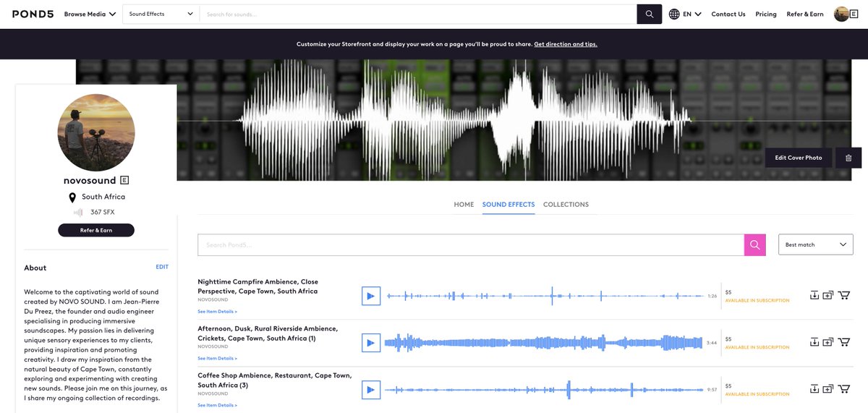Screen dimensions: 868x413
Task: Add Coffee Shop Ambience to collection
Action: (828, 388)
